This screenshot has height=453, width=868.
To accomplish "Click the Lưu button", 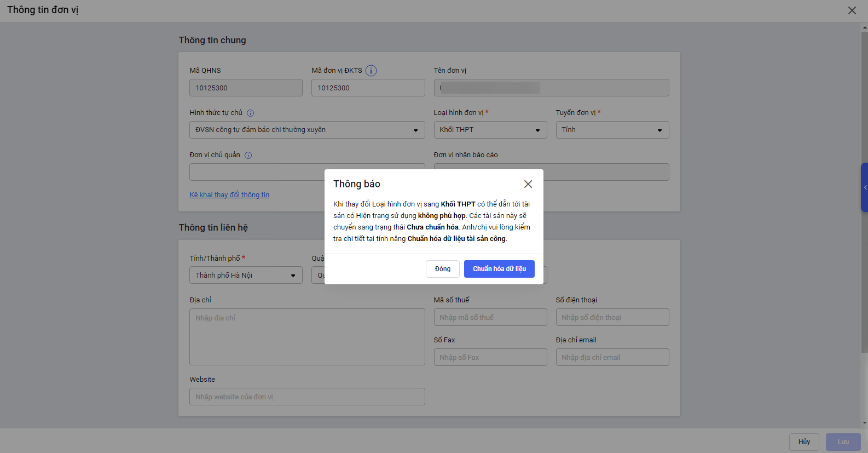I will 843,442.
